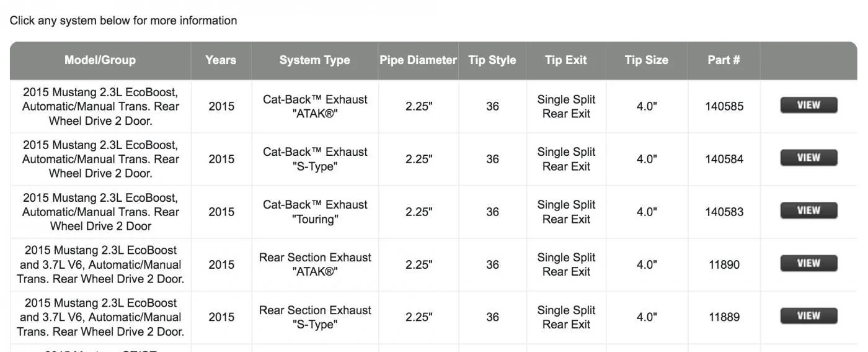Select Pipe Diameter column header
868x352 pixels.
click(418, 60)
